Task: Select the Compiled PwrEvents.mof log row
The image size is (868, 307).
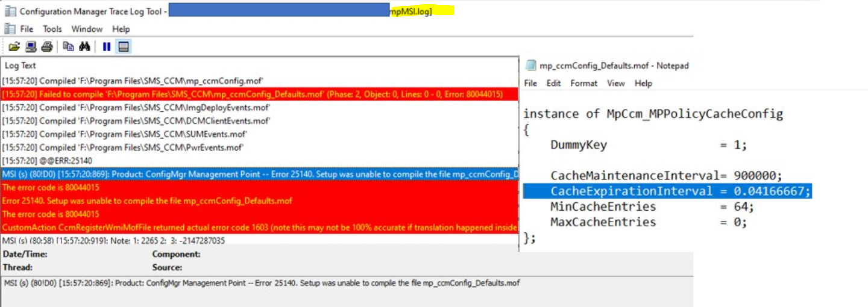Action: [x=259, y=147]
